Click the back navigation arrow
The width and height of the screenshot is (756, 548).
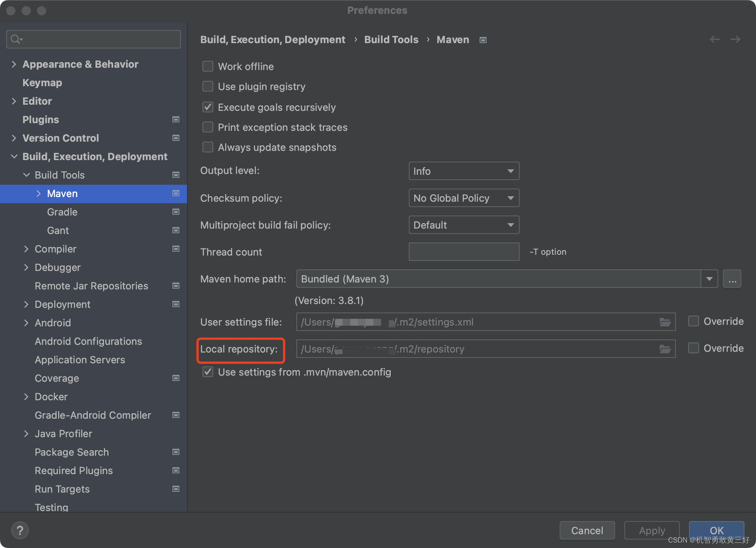click(x=715, y=39)
